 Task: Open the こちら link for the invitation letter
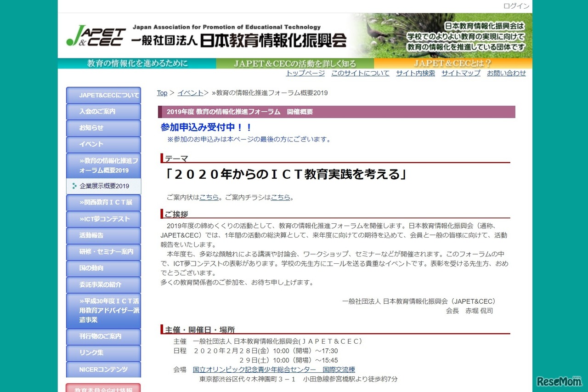[209, 197]
